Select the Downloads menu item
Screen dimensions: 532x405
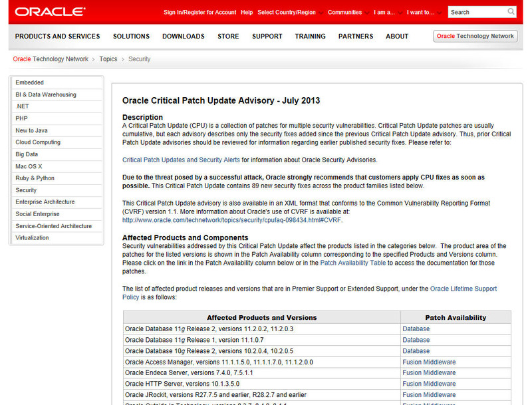(183, 36)
